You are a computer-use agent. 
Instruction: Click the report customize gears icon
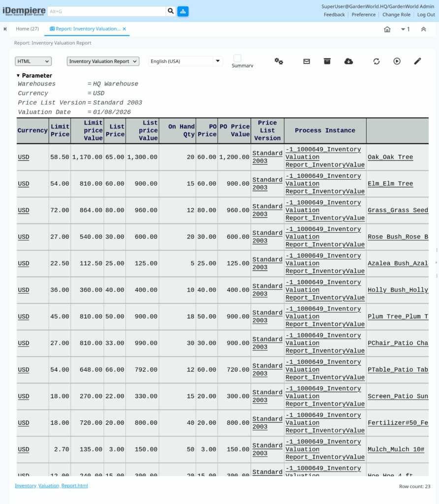[279, 61]
